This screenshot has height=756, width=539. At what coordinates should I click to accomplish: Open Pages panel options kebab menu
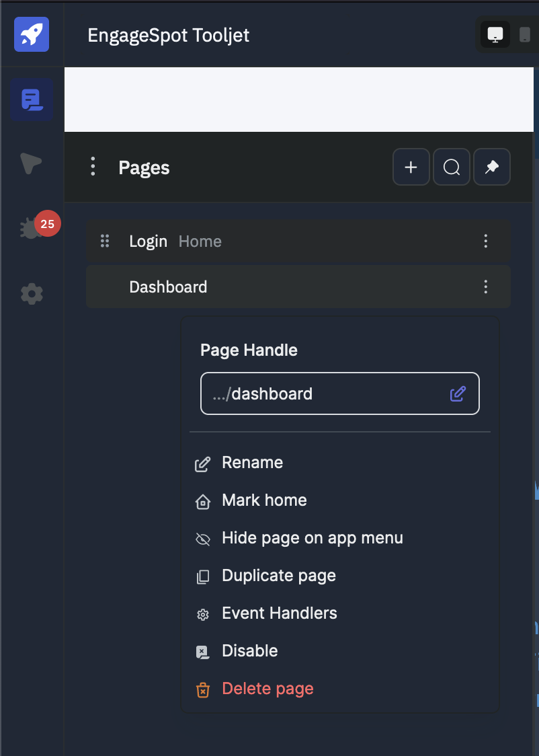[x=93, y=167]
